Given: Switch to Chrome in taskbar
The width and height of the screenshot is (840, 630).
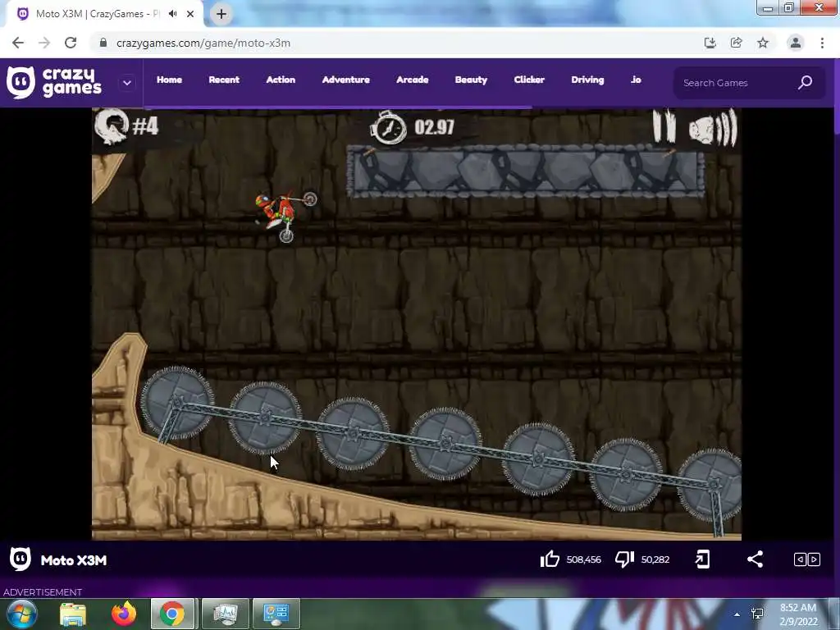Looking at the screenshot, I should pyautogui.click(x=172, y=614).
